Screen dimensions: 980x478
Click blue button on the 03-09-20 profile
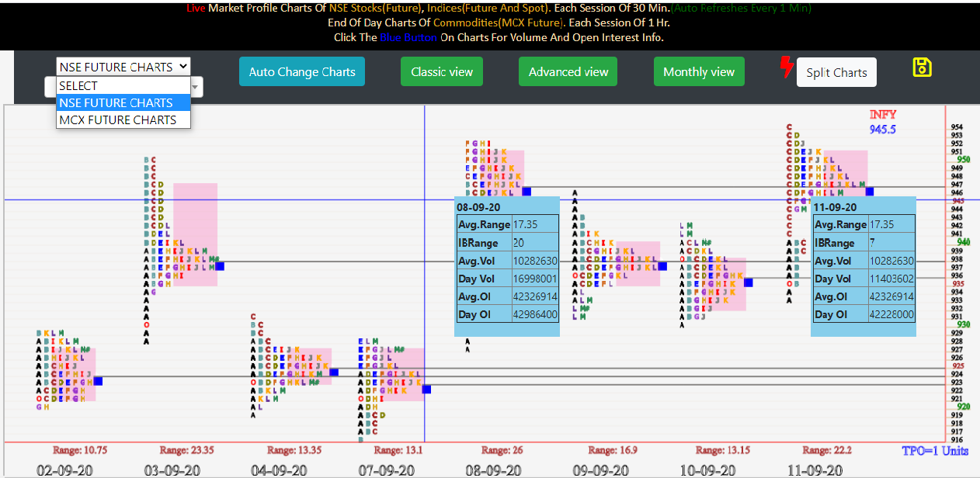click(221, 265)
